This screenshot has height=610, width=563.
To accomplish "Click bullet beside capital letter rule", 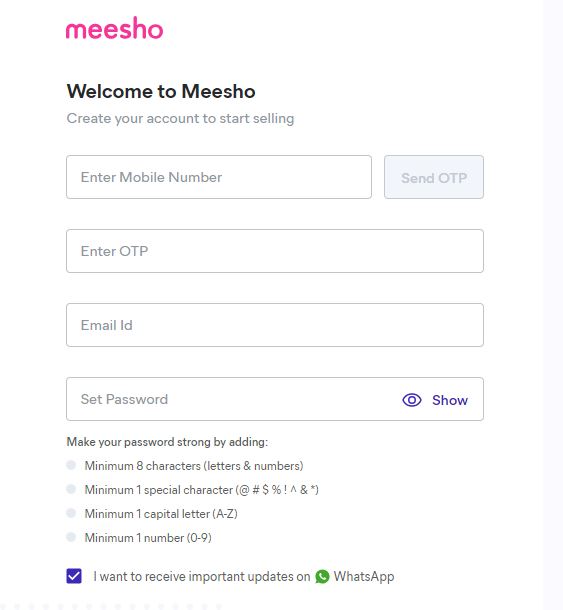I will pos(71,513).
